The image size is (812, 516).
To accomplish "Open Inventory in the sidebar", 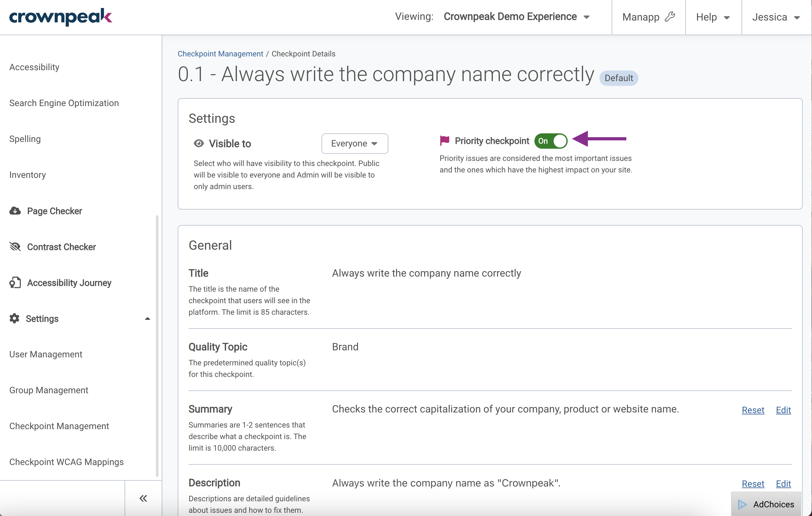I will point(28,175).
